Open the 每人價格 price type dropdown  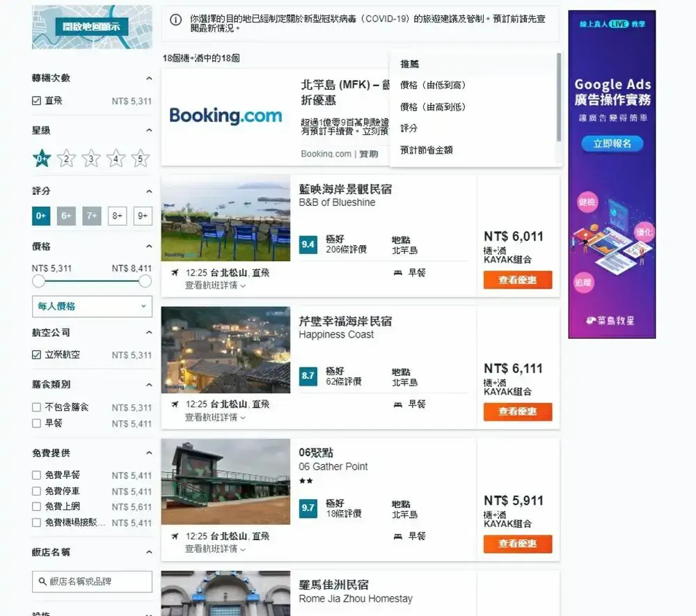tap(92, 306)
